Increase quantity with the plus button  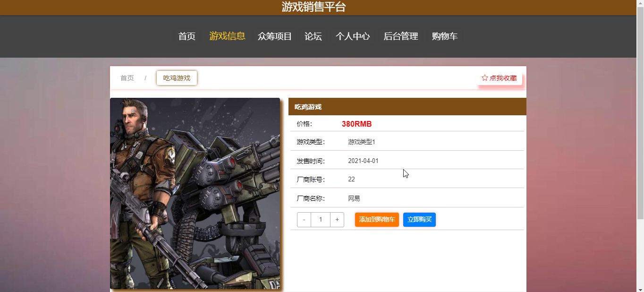[x=337, y=220]
